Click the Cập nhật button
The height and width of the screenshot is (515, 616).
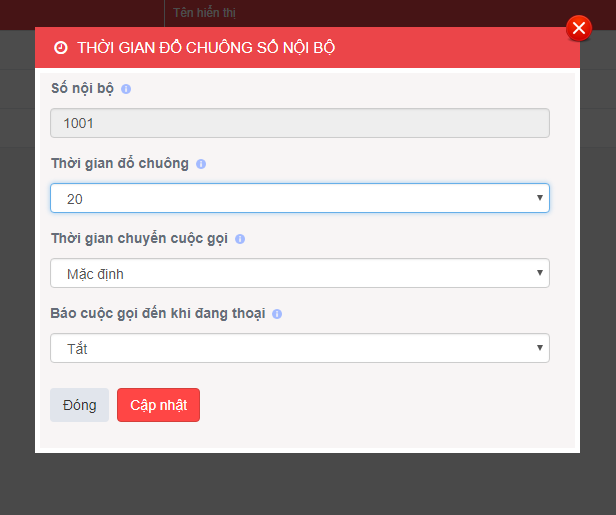(x=158, y=405)
